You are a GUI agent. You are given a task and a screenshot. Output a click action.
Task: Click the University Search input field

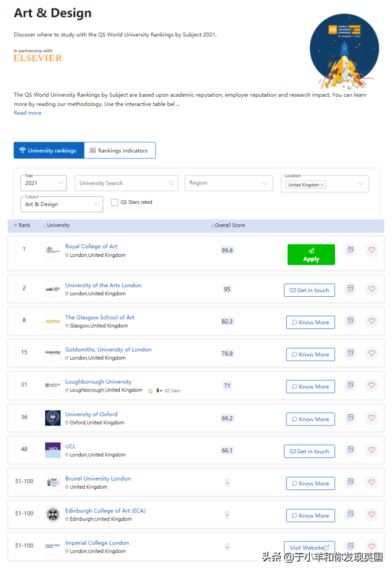point(121,183)
